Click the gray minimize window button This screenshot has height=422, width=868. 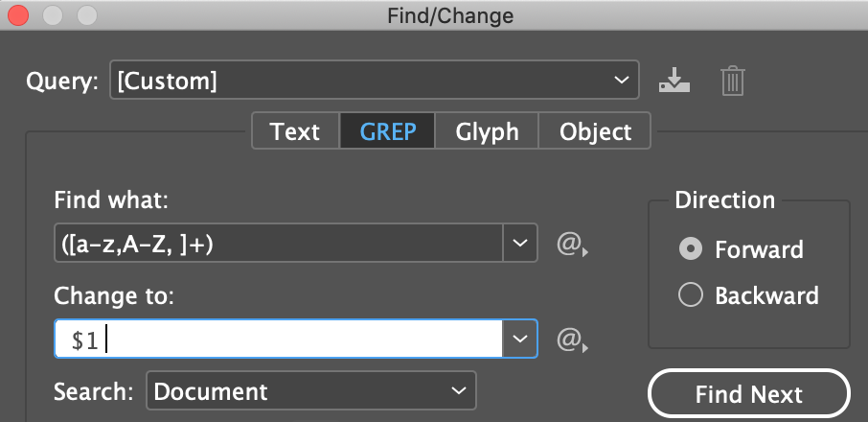click(x=53, y=15)
